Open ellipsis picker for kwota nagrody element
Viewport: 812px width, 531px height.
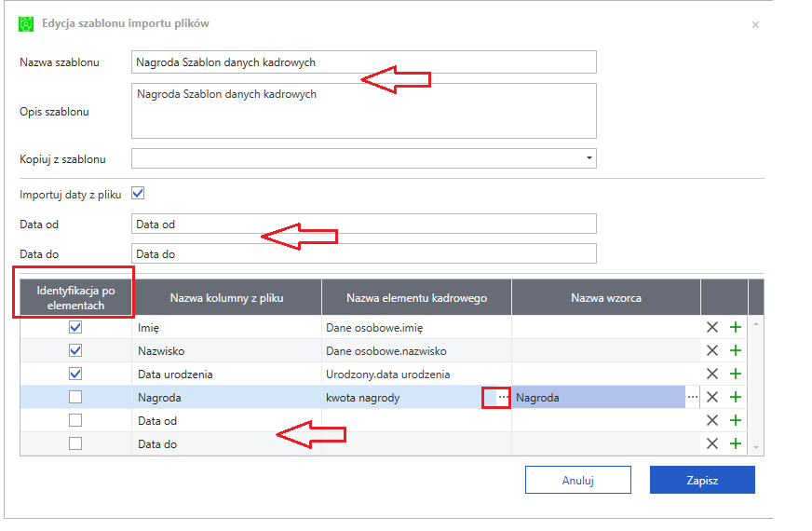(503, 397)
